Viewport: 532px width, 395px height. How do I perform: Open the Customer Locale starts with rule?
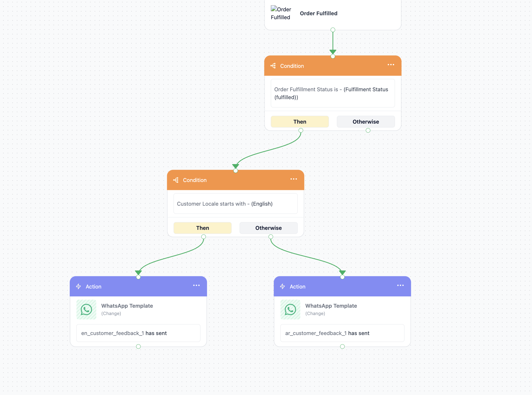[x=235, y=204]
